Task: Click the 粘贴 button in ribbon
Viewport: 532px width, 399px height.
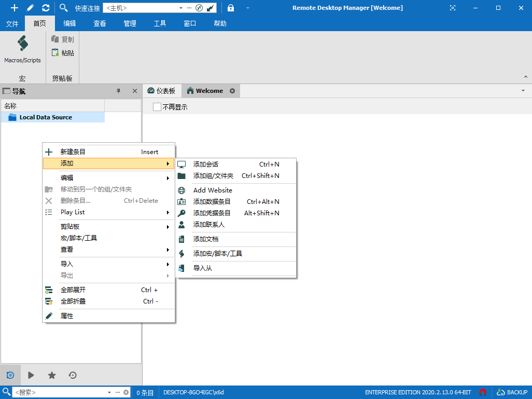Action: click(63, 53)
